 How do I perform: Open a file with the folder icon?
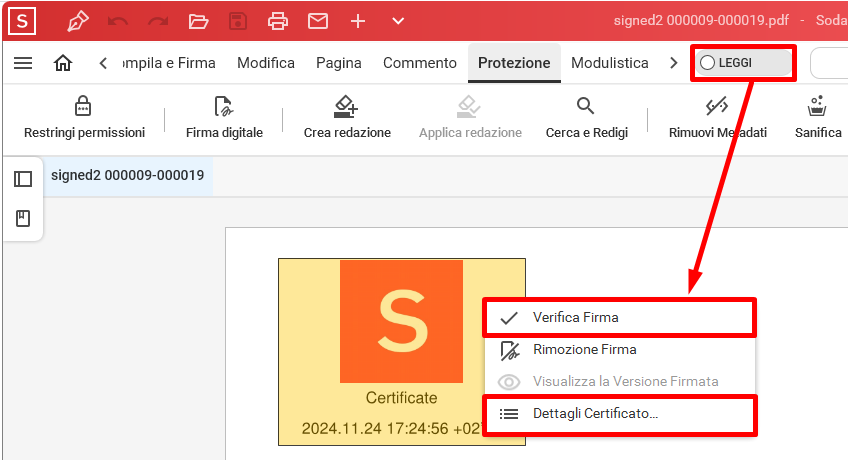[x=198, y=22]
